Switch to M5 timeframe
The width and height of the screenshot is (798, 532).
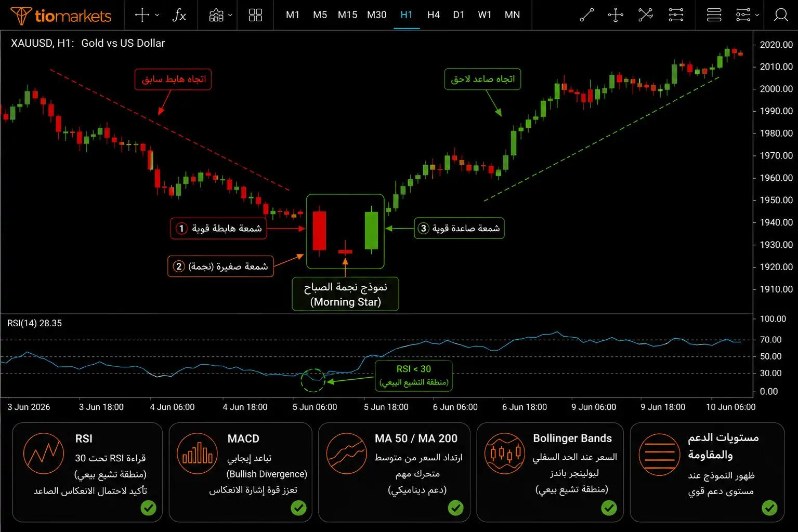[x=320, y=15]
